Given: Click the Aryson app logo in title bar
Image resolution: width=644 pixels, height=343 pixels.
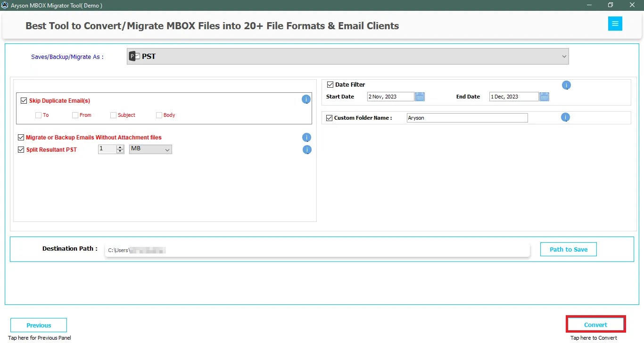Looking at the screenshot, I should (5, 5).
